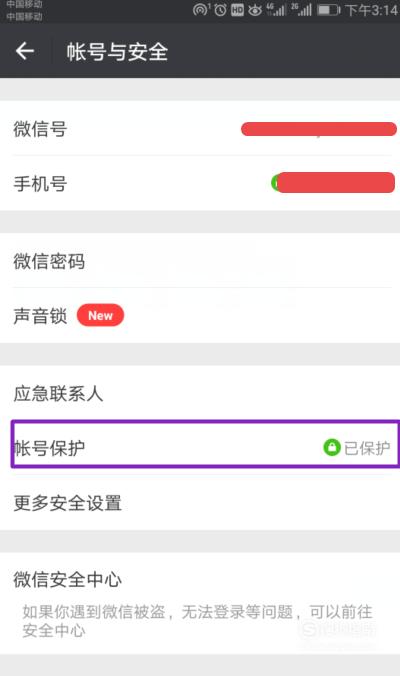The height and width of the screenshot is (676, 400).
Task: Open the 微信号 row
Action: click(x=200, y=128)
